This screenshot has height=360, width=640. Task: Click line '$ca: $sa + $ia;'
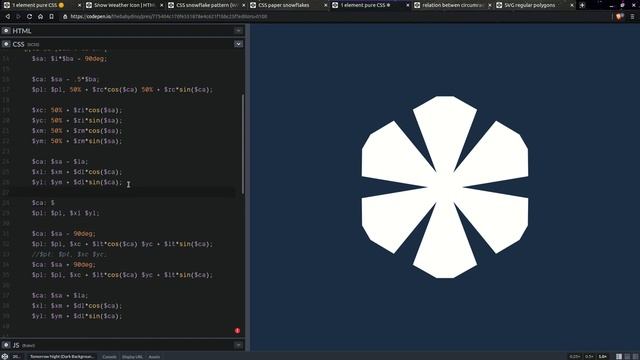click(x=60, y=295)
